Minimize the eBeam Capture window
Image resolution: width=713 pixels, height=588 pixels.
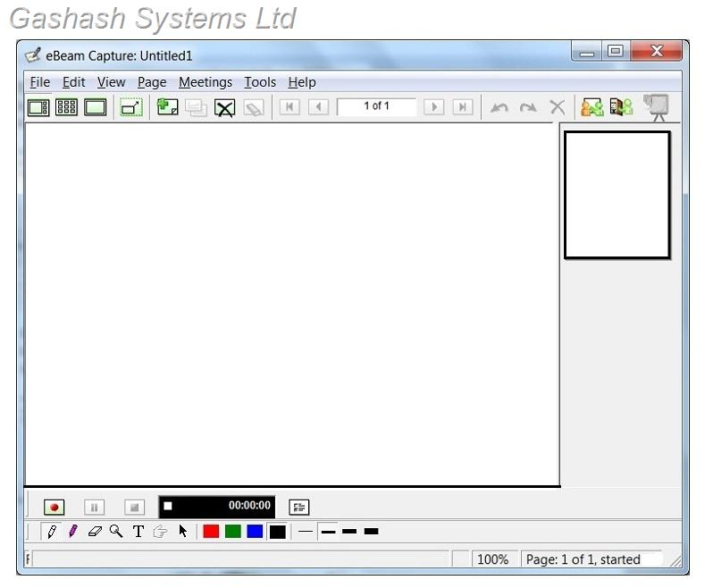coord(587,52)
